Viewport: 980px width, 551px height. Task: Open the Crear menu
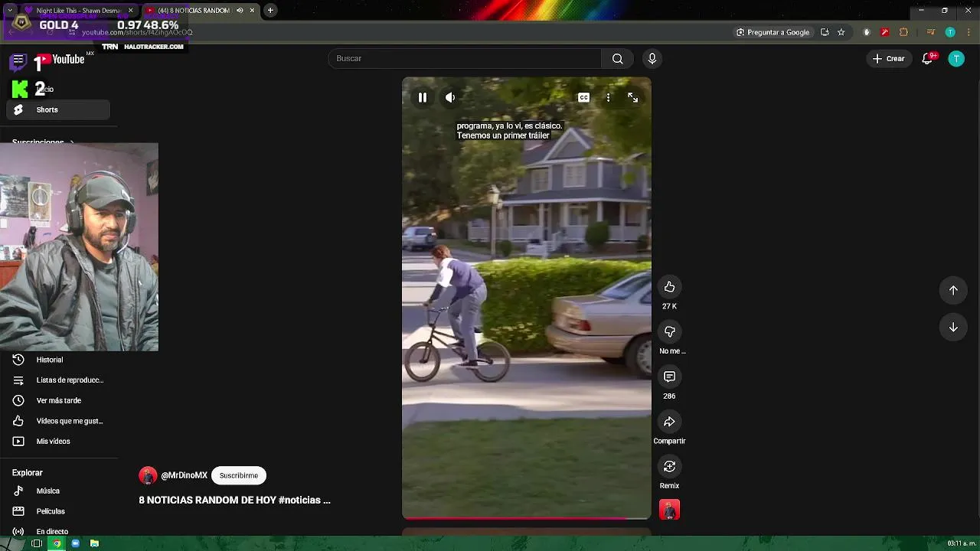click(x=888, y=59)
